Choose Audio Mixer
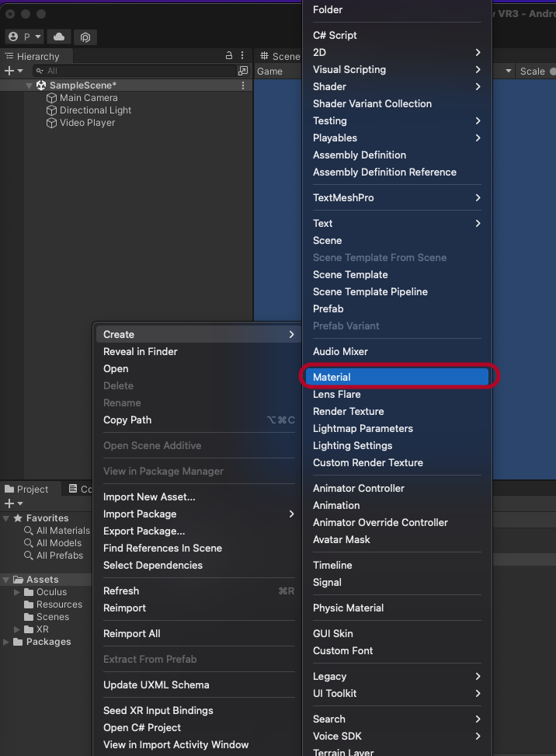The width and height of the screenshot is (556, 756). [397, 351]
